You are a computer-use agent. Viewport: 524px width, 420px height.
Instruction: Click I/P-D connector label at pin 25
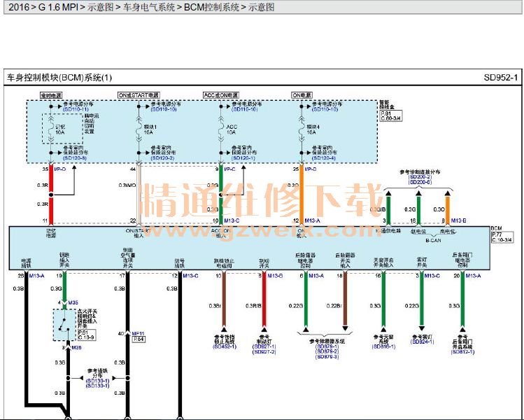click(311, 169)
